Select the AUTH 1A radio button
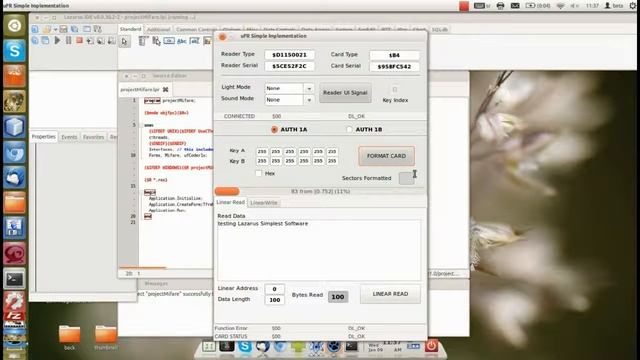Viewport: 640px width, 360px height. tap(274, 129)
